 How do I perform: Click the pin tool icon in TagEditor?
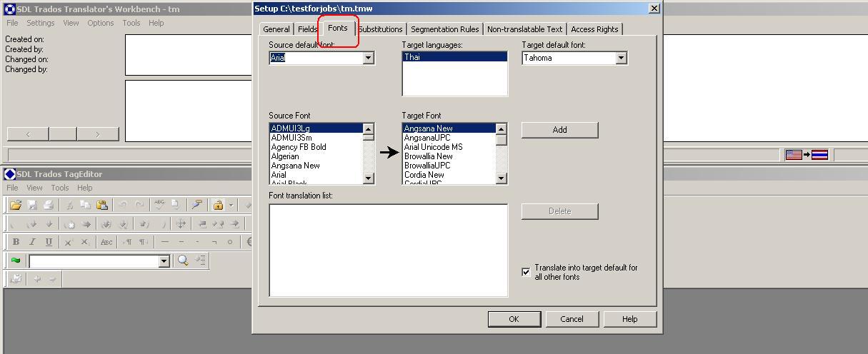[196, 204]
